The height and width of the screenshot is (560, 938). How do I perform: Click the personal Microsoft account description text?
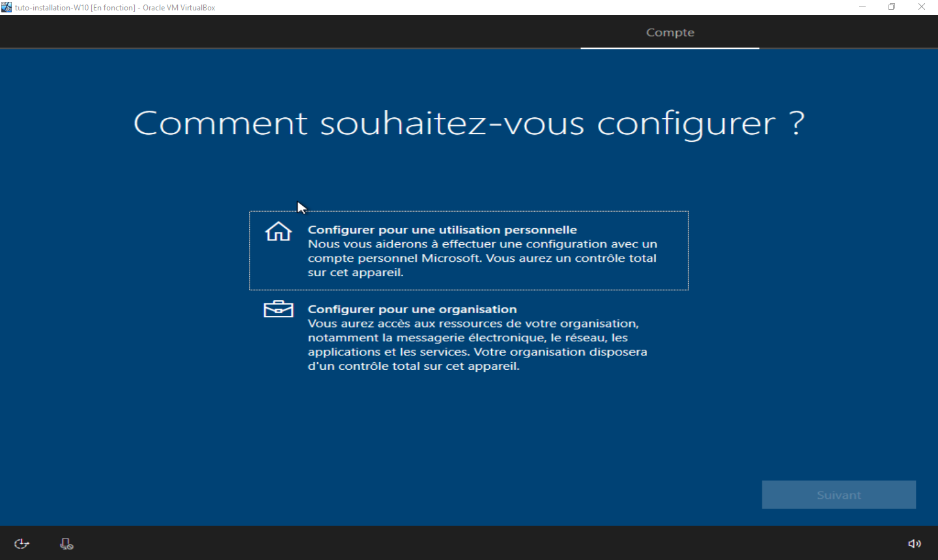tap(482, 259)
